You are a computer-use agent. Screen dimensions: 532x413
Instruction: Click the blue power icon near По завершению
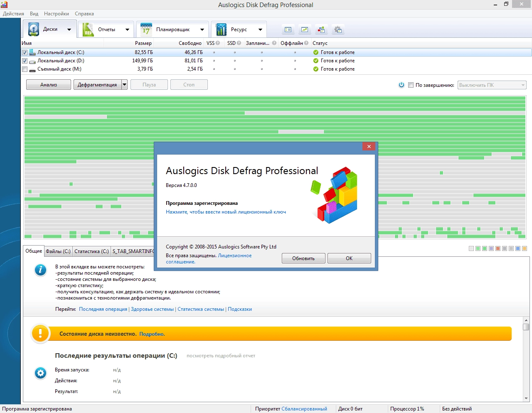(x=401, y=85)
